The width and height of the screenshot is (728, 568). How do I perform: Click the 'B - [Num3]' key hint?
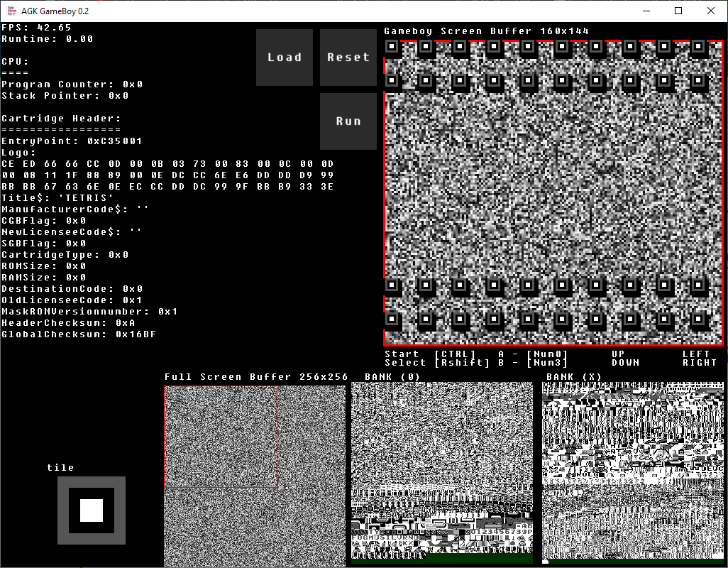pyautogui.click(x=533, y=363)
